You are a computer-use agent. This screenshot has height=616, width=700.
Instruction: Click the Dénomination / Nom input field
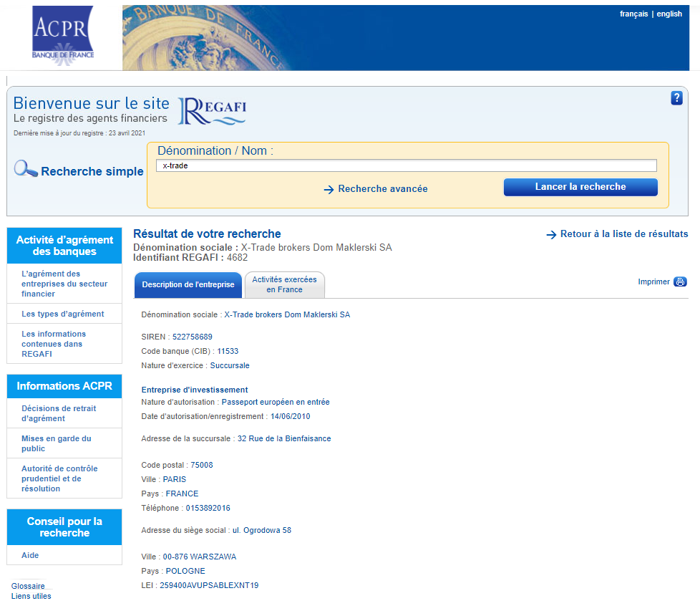[407, 165]
